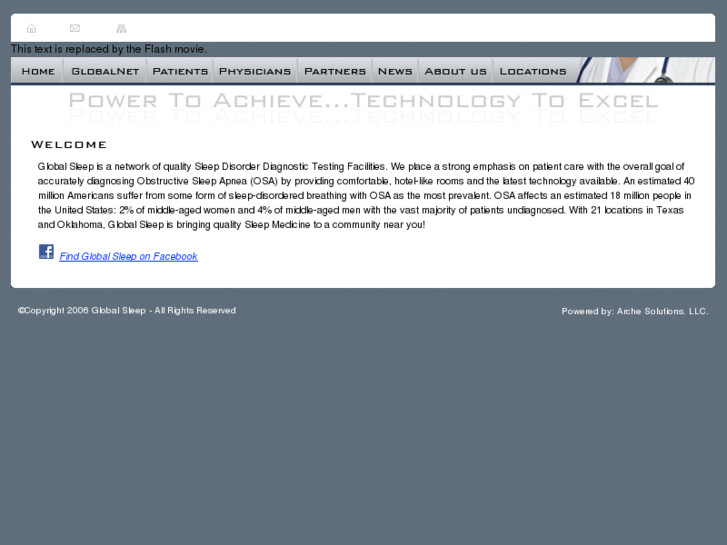Open the Partners menu item
The image size is (727, 545).
(x=335, y=71)
